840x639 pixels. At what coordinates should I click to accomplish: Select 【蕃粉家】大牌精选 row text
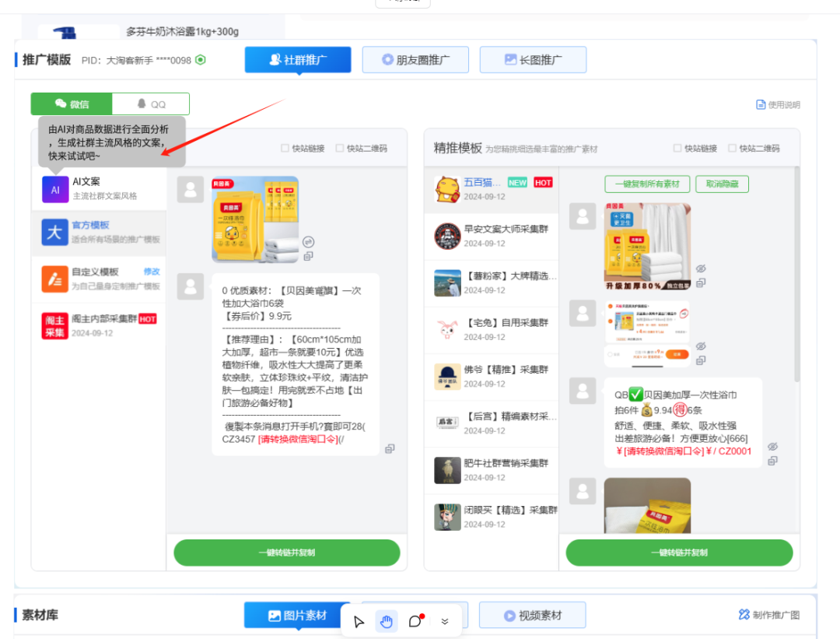coord(510,276)
